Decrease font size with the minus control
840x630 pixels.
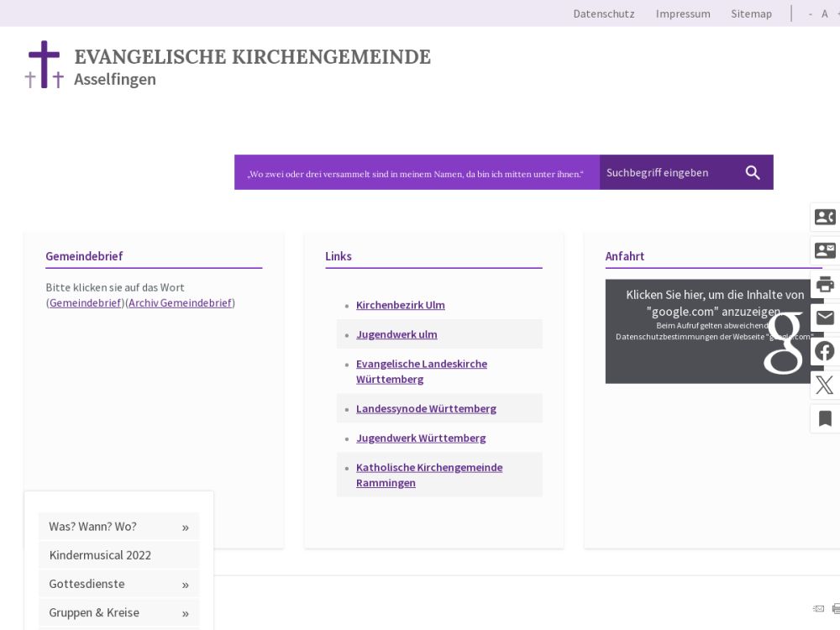click(811, 13)
